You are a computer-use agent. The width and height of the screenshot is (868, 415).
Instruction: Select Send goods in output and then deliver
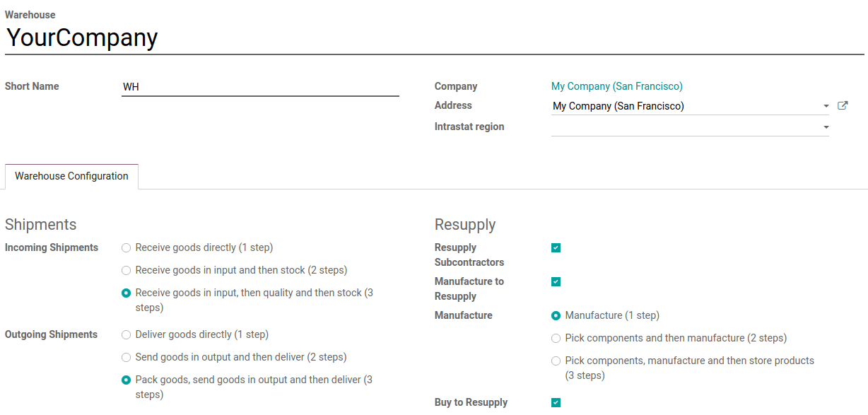tap(126, 357)
